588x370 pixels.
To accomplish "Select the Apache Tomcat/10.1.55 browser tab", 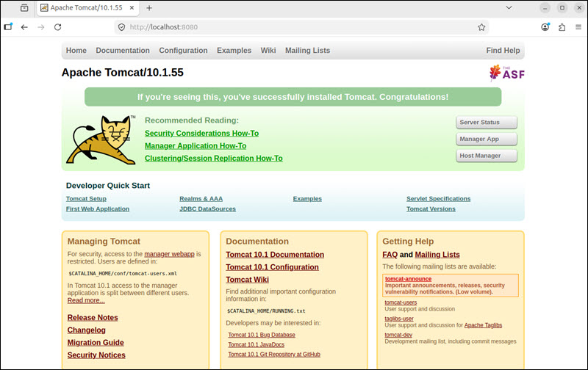I will point(88,8).
